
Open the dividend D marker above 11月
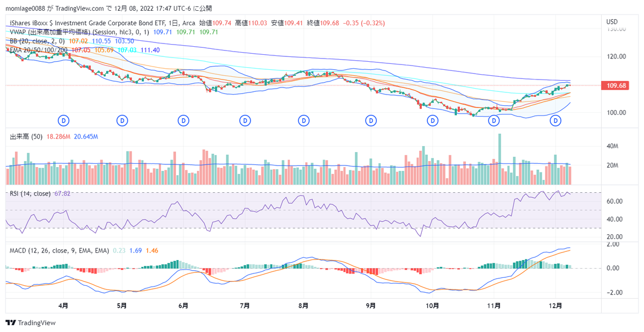point(494,121)
